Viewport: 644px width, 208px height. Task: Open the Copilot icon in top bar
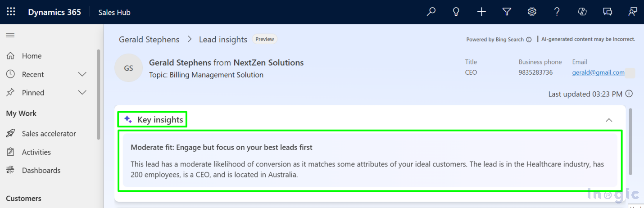pyautogui.click(x=582, y=12)
